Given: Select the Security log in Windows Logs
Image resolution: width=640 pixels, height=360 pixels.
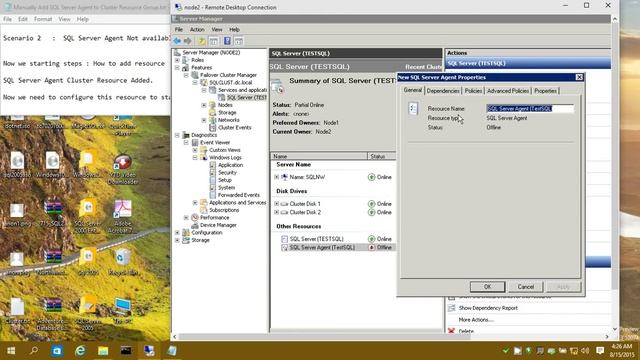Looking at the screenshot, I should click(x=227, y=173).
